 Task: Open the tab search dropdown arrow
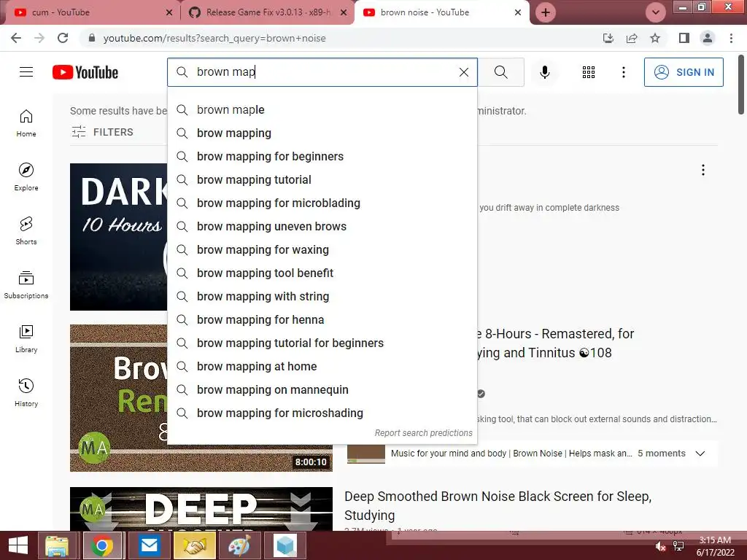(656, 12)
